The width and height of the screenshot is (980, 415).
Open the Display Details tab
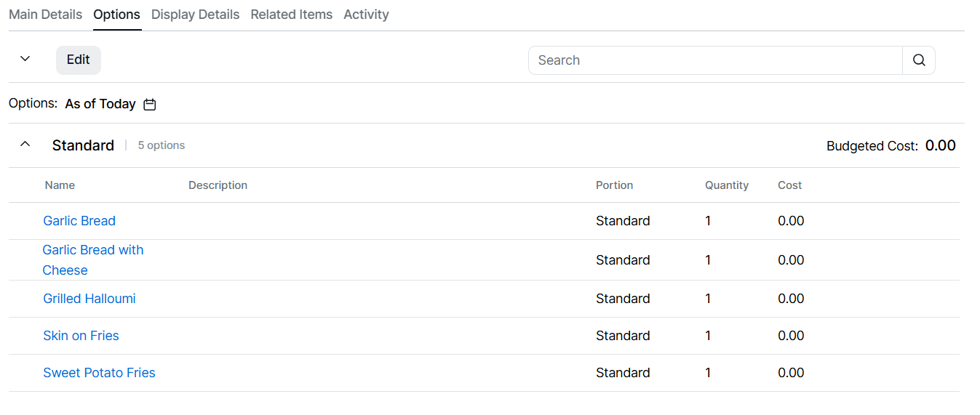click(195, 15)
